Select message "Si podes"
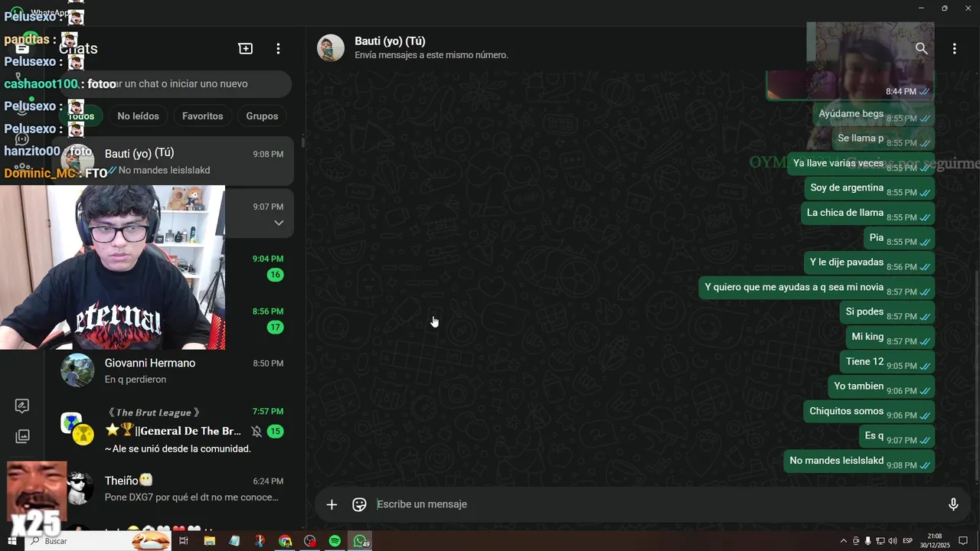980x551 pixels. (x=887, y=312)
